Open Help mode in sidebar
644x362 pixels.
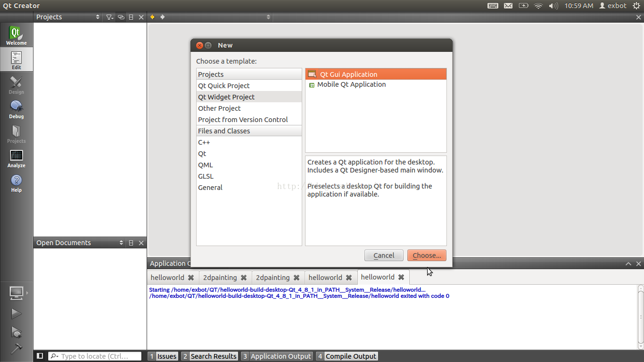pos(16,182)
